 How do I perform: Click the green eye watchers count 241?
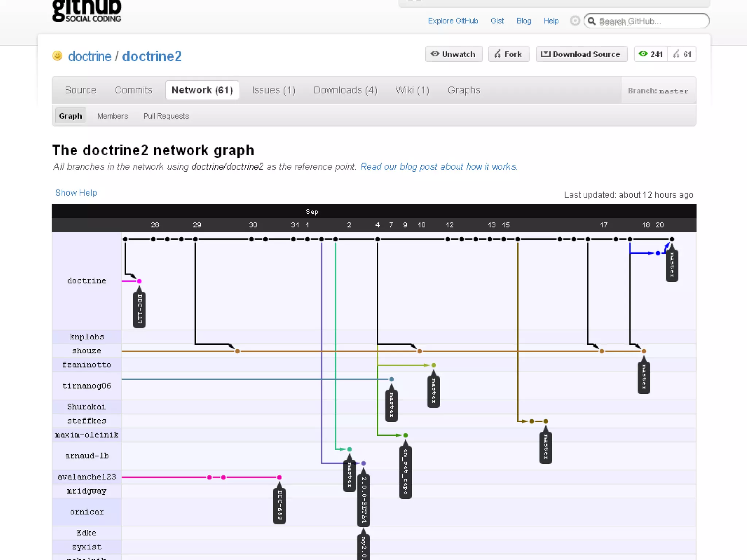[651, 54]
